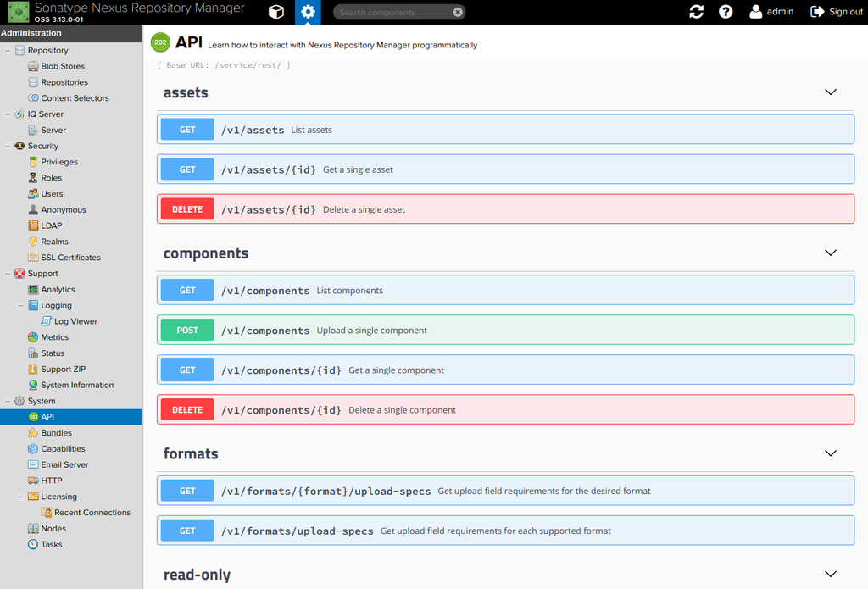The height and width of the screenshot is (589, 868).
Task: Collapse the Logging tree node
Action: tap(21, 306)
